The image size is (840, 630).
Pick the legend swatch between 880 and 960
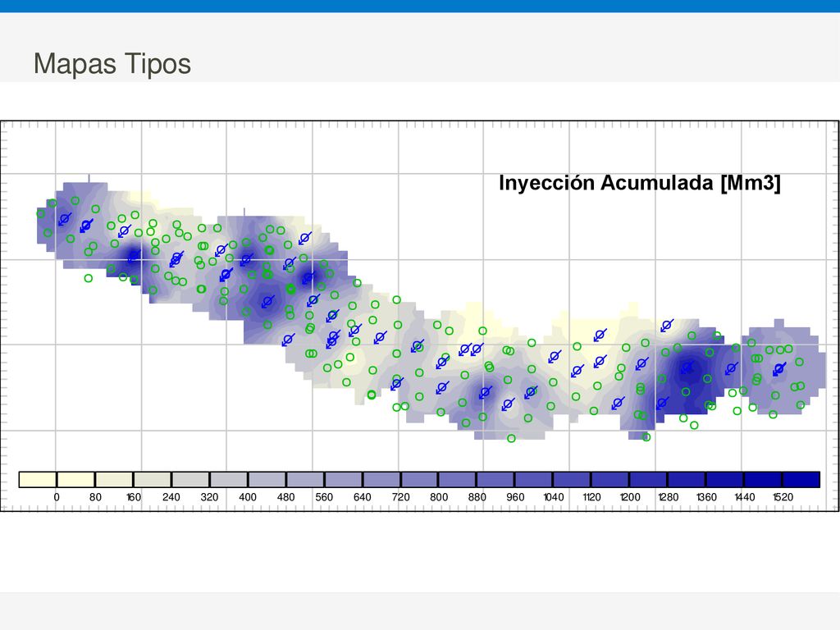click(x=495, y=479)
